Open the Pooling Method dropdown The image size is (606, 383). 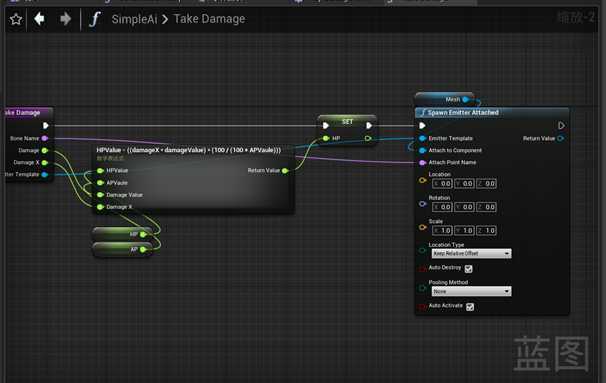coord(472,291)
